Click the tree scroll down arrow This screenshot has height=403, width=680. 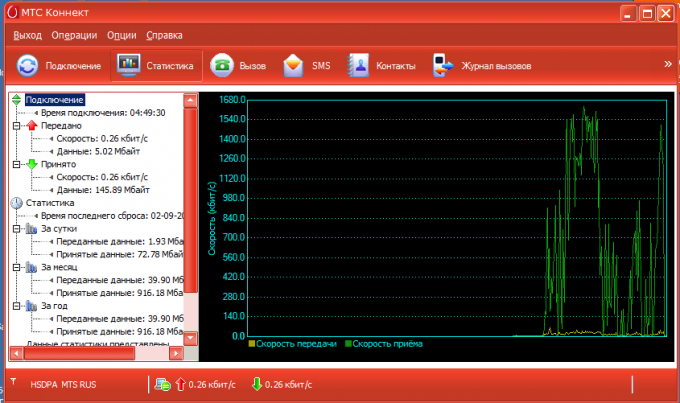[x=191, y=338]
